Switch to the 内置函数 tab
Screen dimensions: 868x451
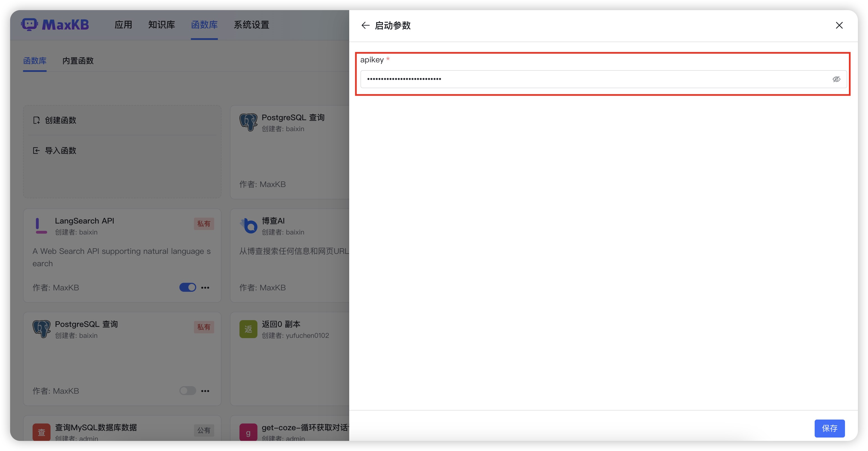(78, 61)
